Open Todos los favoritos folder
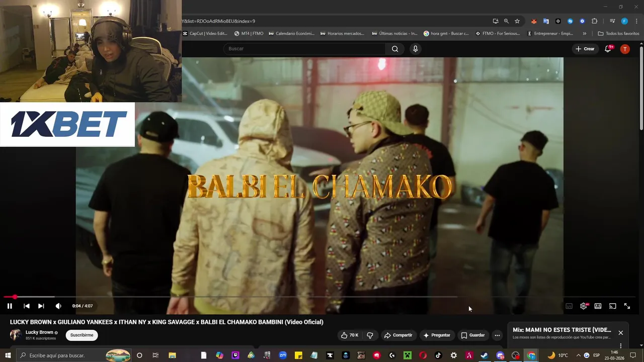This screenshot has width=644, height=362. pos(619,34)
